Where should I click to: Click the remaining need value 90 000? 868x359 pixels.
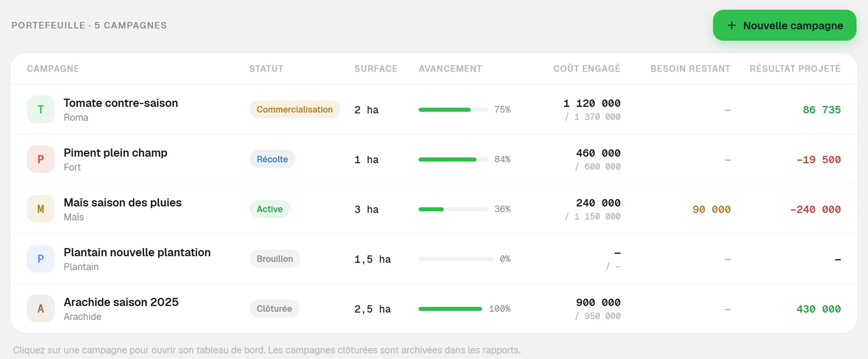click(712, 209)
